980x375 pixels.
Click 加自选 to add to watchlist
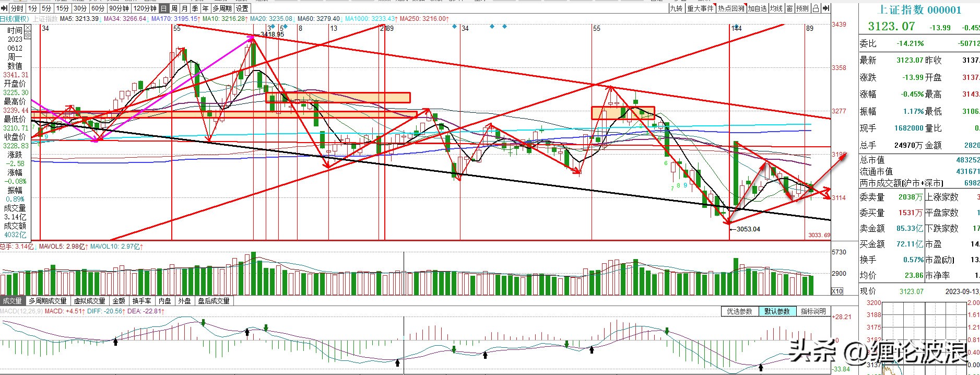[x=757, y=8]
